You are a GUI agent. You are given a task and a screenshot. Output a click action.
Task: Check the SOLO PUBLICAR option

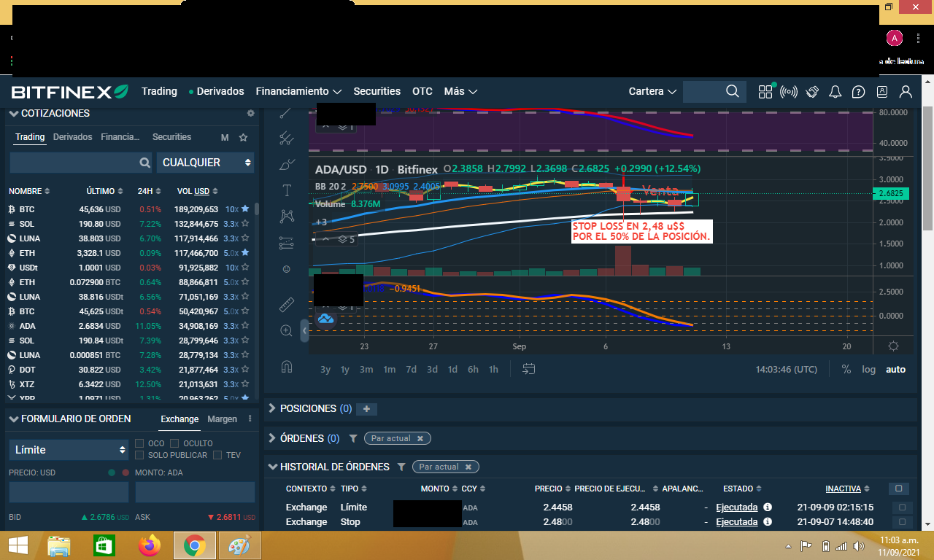pyautogui.click(x=140, y=456)
